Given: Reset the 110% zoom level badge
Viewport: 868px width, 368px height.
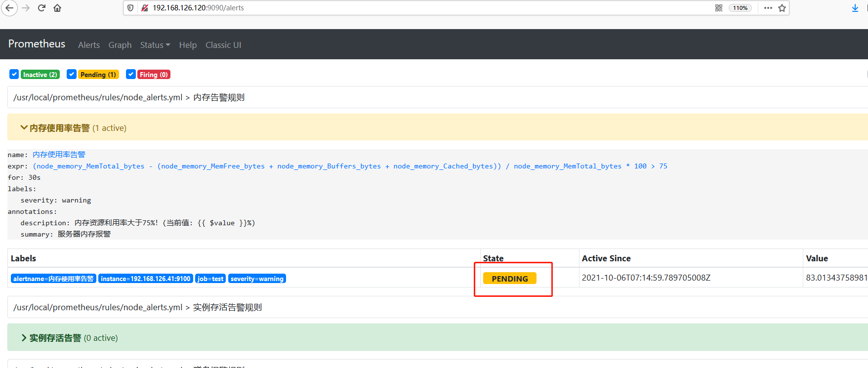Looking at the screenshot, I should tap(740, 8).
